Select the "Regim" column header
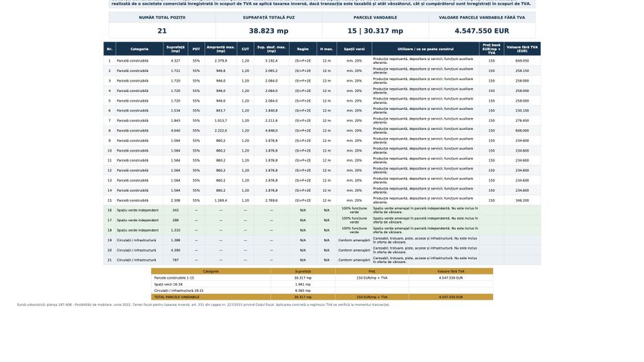 [x=303, y=49]
